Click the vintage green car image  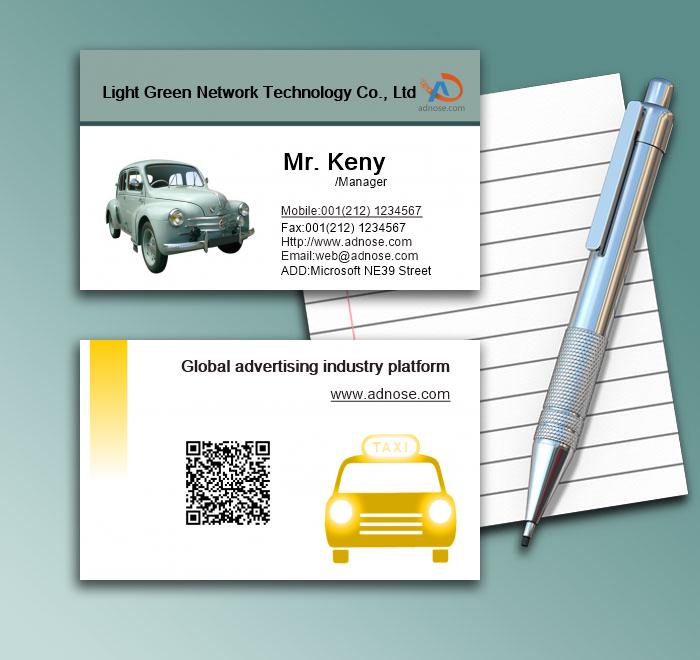tap(180, 216)
